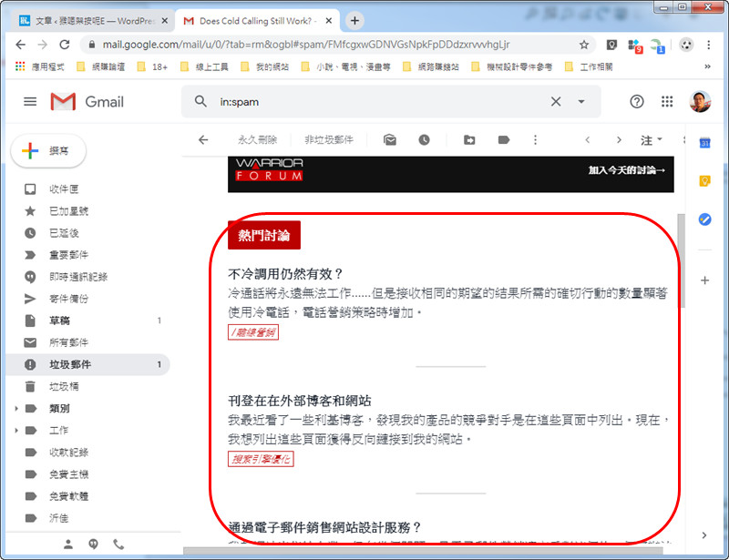Open the Gmail main menu hamburger icon
The height and width of the screenshot is (560, 729).
[x=30, y=101]
